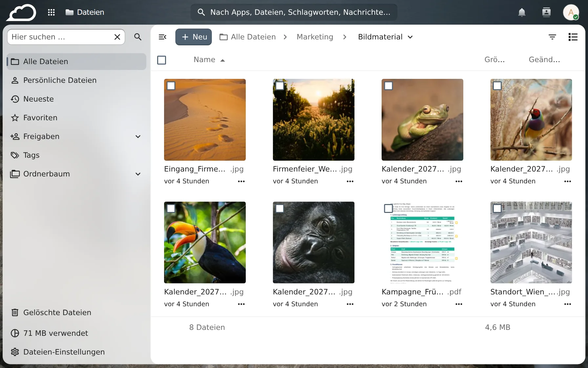
Task: Open the notifications bell
Action: click(522, 12)
